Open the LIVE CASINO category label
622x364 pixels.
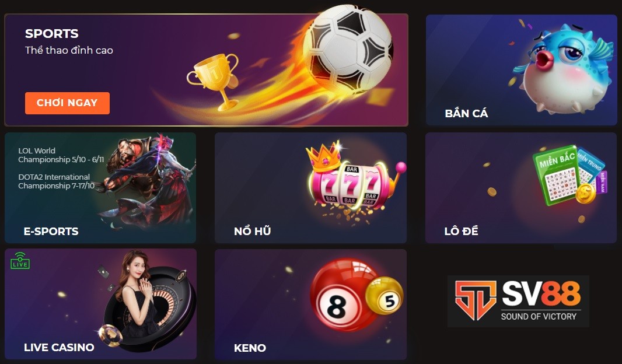point(59,347)
